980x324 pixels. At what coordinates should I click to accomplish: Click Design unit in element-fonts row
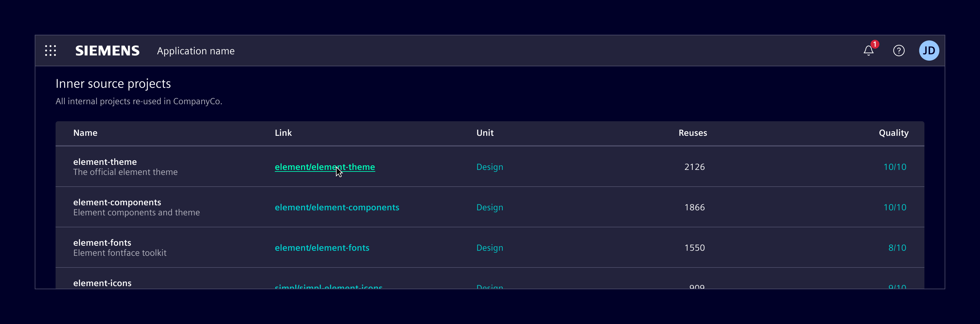pos(489,248)
